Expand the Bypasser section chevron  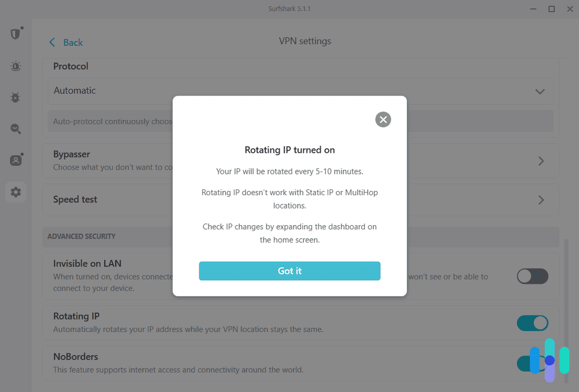(x=541, y=160)
